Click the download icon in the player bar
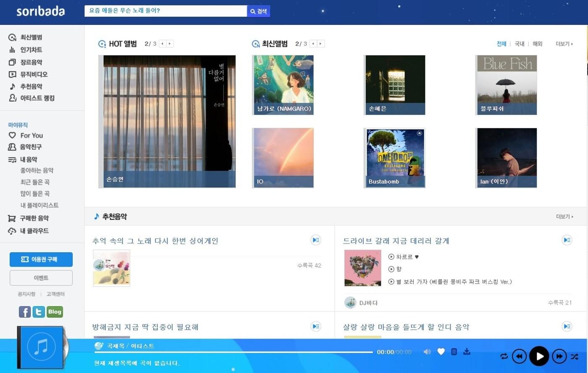Image resolution: width=588 pixels, height=373 pixels. (x=467, y=352)
